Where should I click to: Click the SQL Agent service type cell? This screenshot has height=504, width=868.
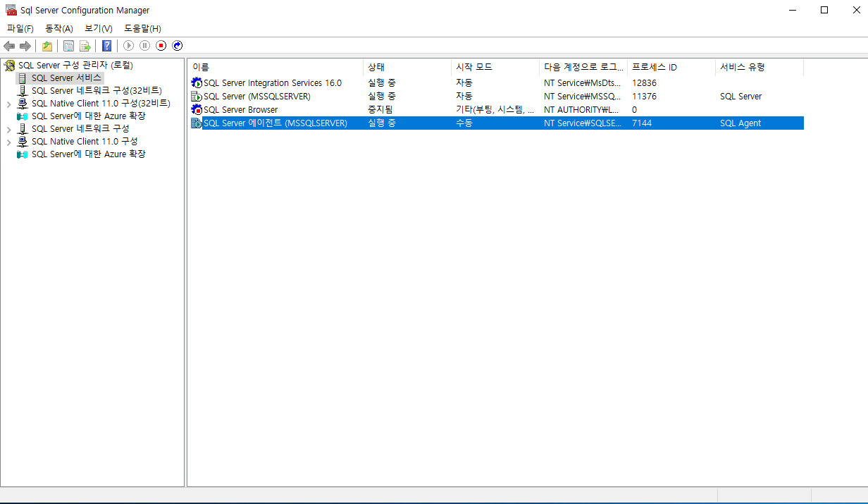point(740,123)
